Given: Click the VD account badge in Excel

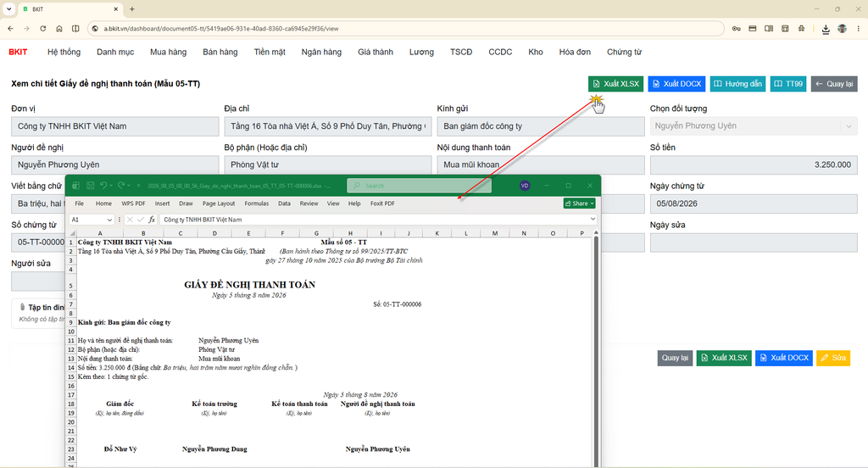Looking at the screenshot, I should [x=525, y=186].
